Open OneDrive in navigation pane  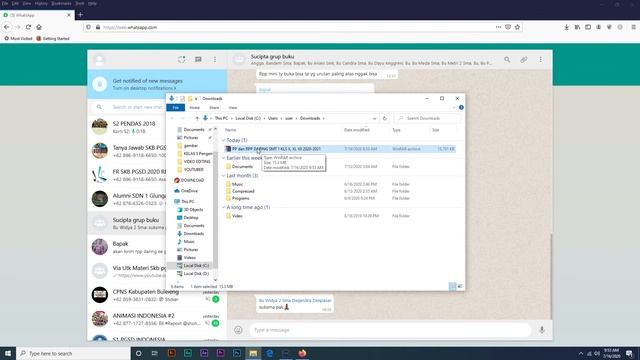pyautogui.click(x=189, y=191)
